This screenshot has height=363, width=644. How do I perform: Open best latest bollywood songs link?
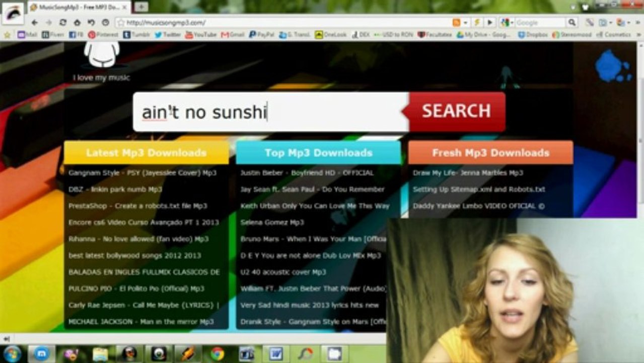pyautogui.click(x=135, y=256)
